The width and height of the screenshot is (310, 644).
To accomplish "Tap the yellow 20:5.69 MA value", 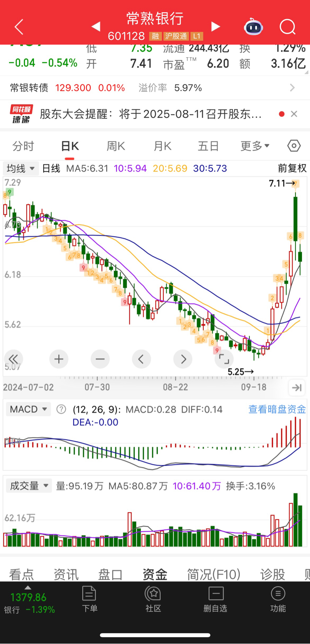I will coord(170,168).
